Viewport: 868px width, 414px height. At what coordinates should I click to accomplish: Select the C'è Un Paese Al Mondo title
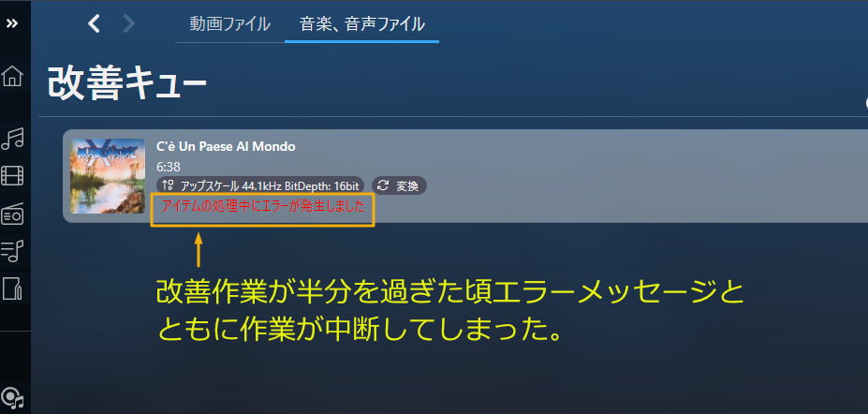tap(226, 147)
